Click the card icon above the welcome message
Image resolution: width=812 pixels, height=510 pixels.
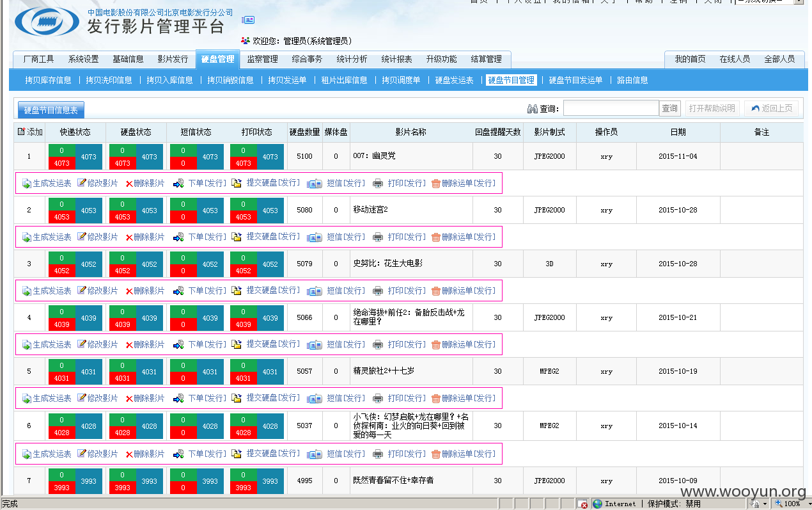tap(248, 20)
